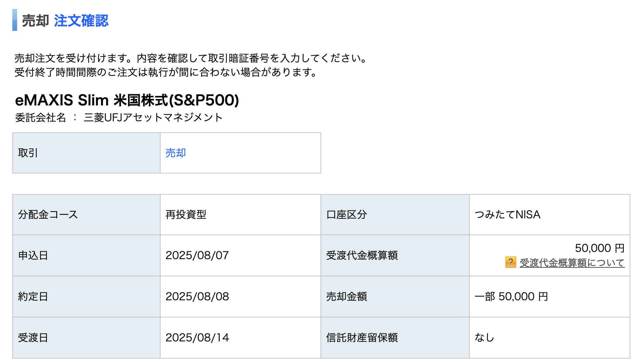Viewport: 644px width, 362px height.
Task: Click the blue 売却 transaction value
Action: coord(176,153)
